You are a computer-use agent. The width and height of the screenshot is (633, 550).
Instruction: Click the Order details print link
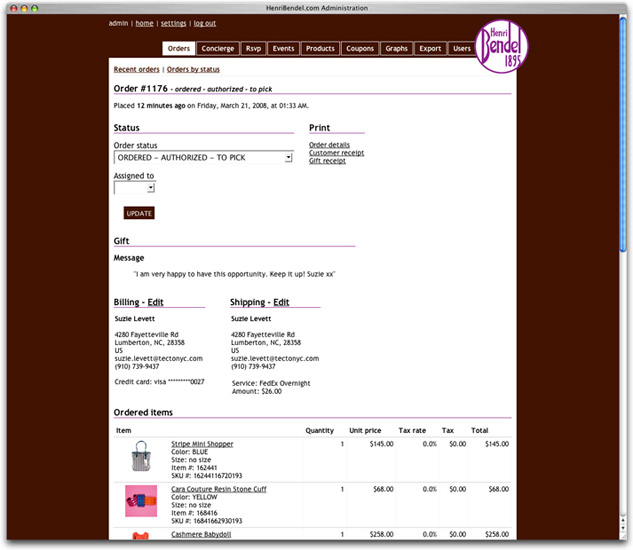[x=329, y=145]
